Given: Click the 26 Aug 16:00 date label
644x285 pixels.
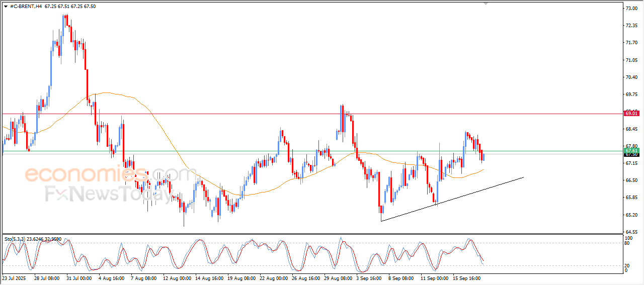Looking at the screenshot, I should click(x=306, y=278).
